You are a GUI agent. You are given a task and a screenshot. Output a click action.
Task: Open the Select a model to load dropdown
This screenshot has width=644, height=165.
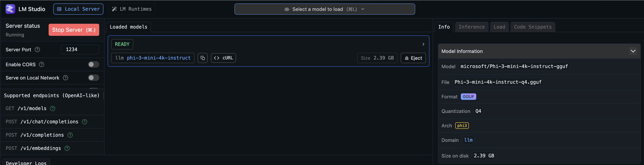click(x=324, y=9)
